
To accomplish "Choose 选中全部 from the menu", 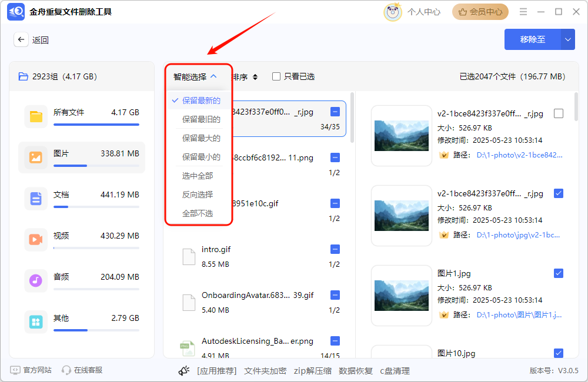I will click(198, 176).
